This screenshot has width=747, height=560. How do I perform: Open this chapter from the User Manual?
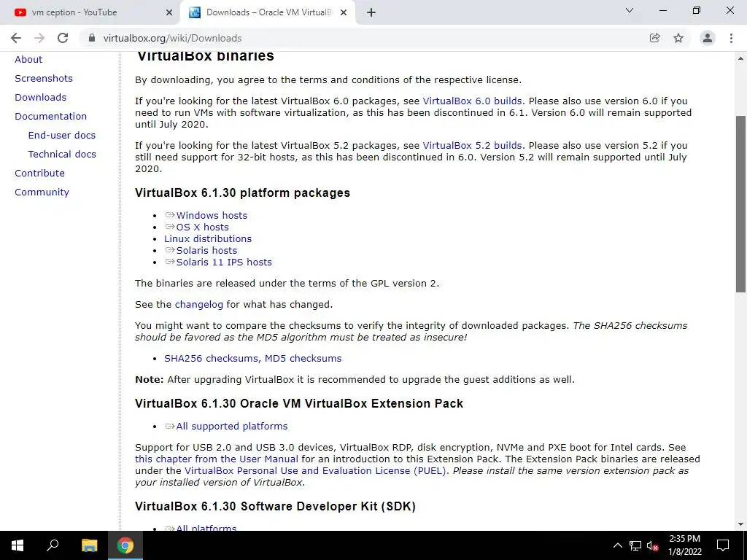[x=216, y=459]
